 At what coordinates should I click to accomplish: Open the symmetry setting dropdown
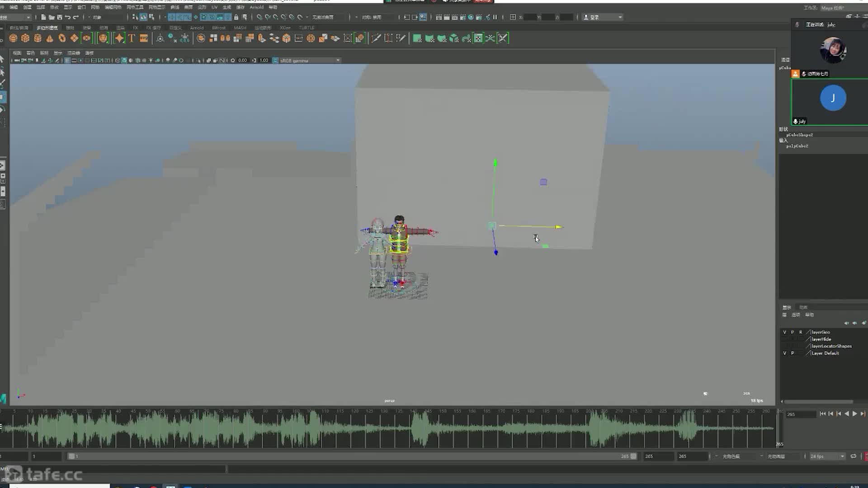point(378,17)
